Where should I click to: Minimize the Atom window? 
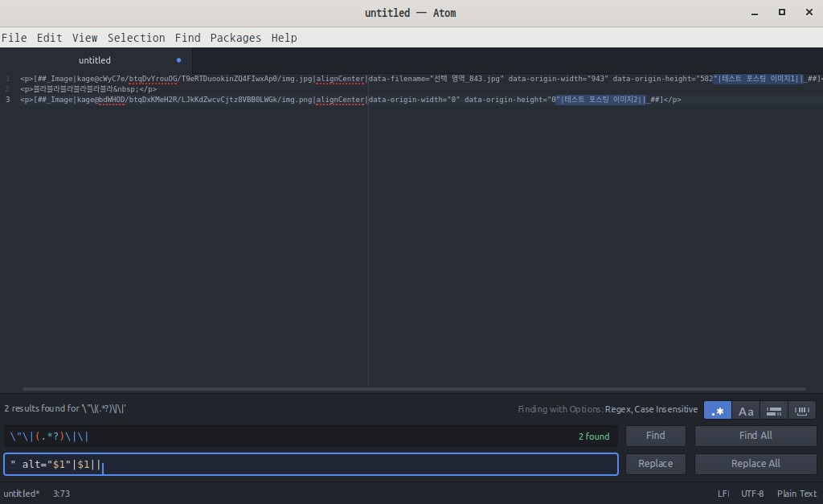click(x=754, y=13)
